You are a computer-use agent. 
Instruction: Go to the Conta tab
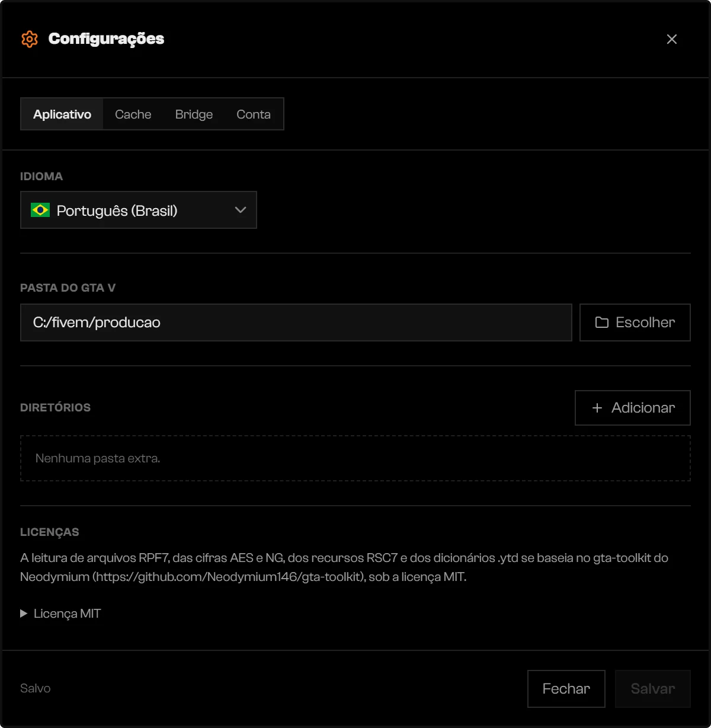click(x=254, y=114)
